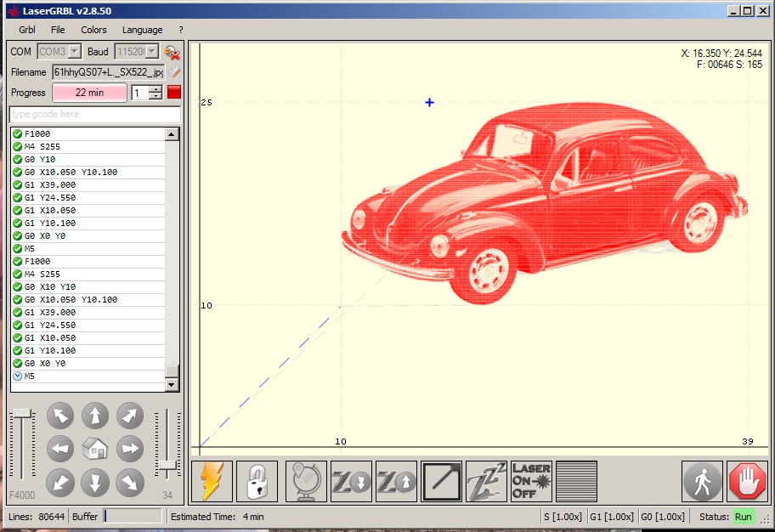The height and width of the screenshot is (532, 775).
Task: Click the Filename text field
Action: point(108,72)
